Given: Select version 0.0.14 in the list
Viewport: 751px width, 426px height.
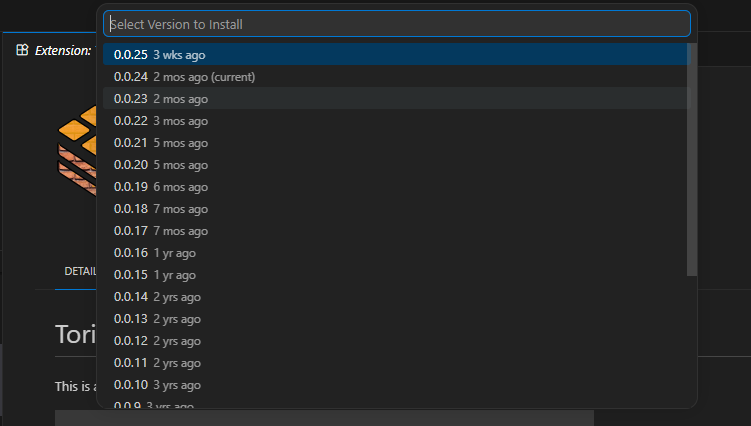Looking at the screenshot, I should click(x=157, y=297).
